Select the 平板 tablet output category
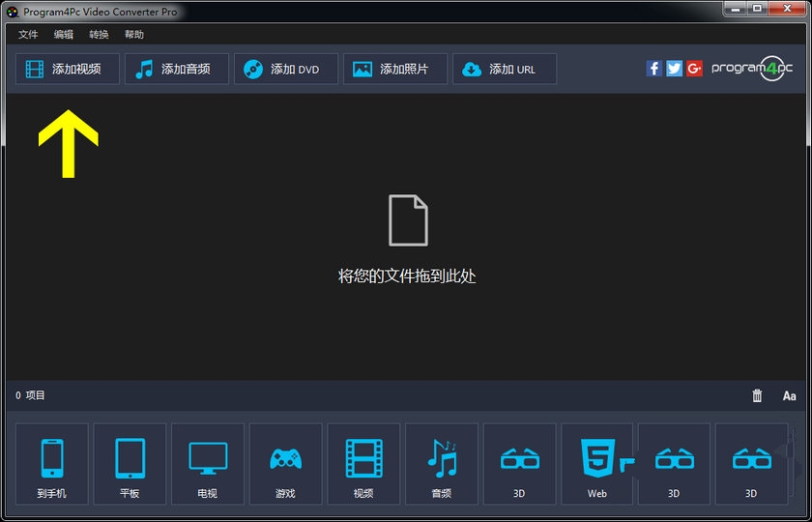 [x=130, y=464]
